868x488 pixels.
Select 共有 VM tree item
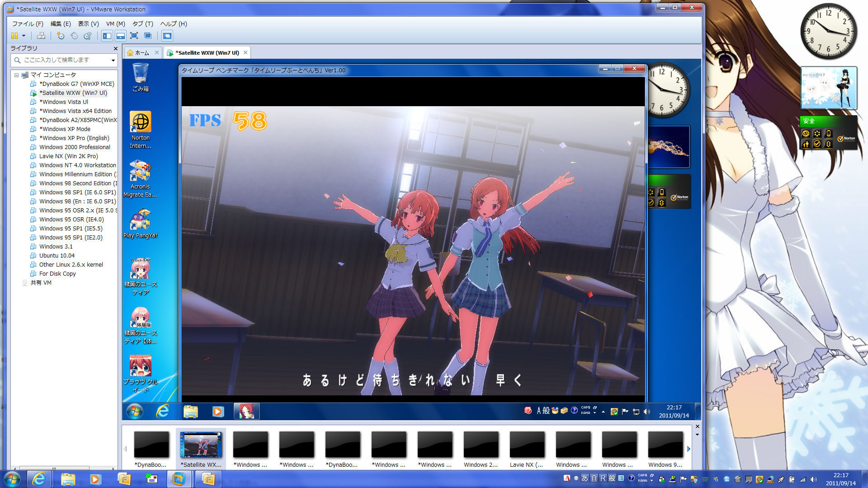[x=41, y=282]
